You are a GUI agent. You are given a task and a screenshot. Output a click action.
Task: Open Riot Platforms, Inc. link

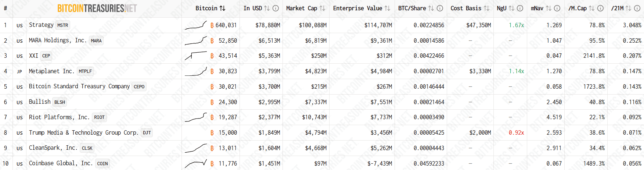(x=59, y=117)
